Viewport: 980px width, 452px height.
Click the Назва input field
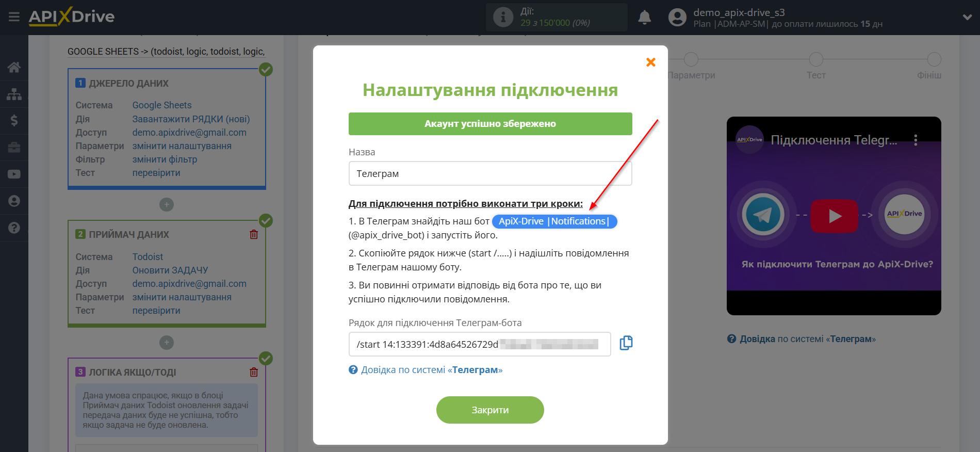[x=490, y=173]
